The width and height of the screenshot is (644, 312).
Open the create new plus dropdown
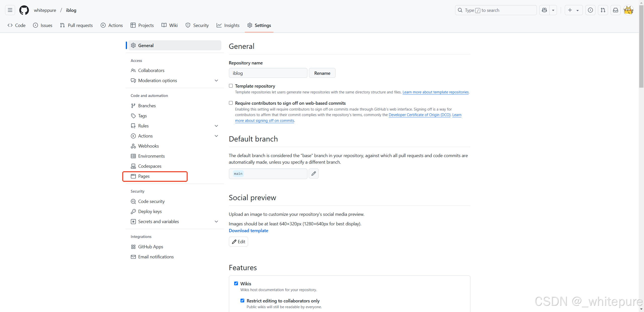coord(573,10)
